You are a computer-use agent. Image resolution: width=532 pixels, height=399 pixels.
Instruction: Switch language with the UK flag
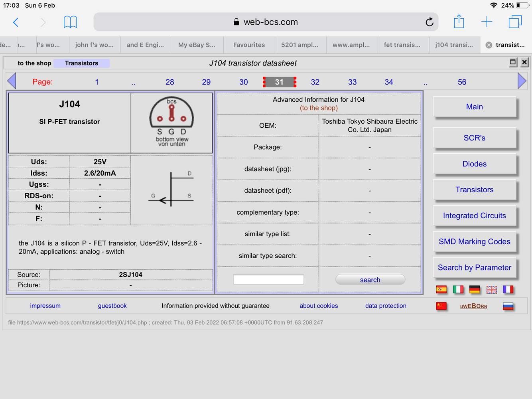pyautogui.click(x=492, y=290)
